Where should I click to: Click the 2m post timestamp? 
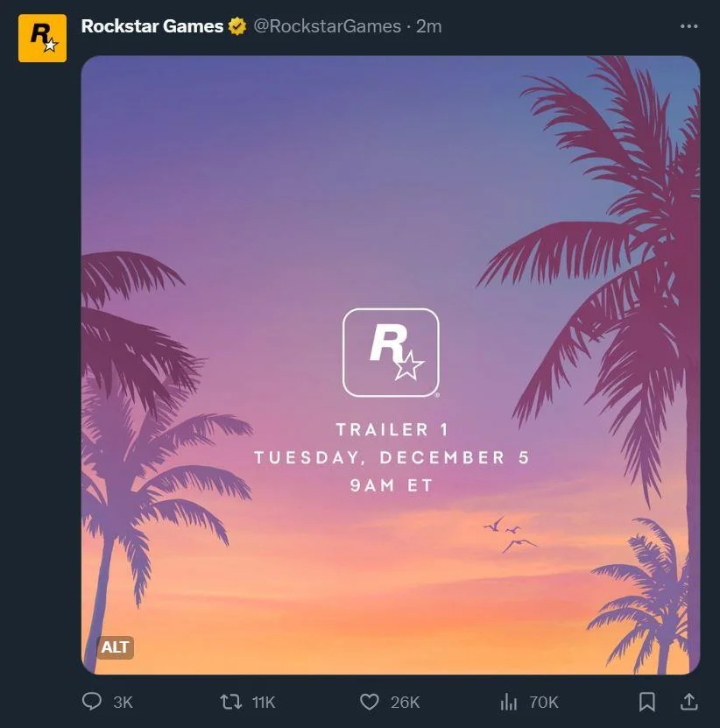[429, 26]
